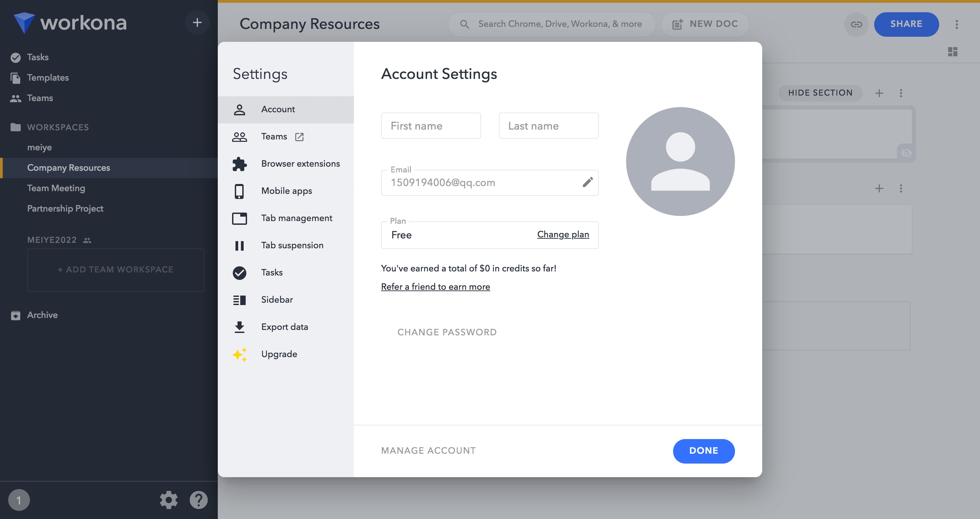
Task: Open the three-dot menu beside Hide Section
Action: [x=901, y=93]
